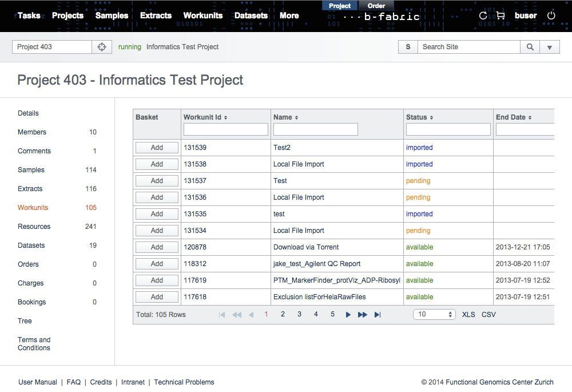Viewport: 572px width, 392px height.
Task: Open the Tasks menu
Action: click(x=29, y=15)
